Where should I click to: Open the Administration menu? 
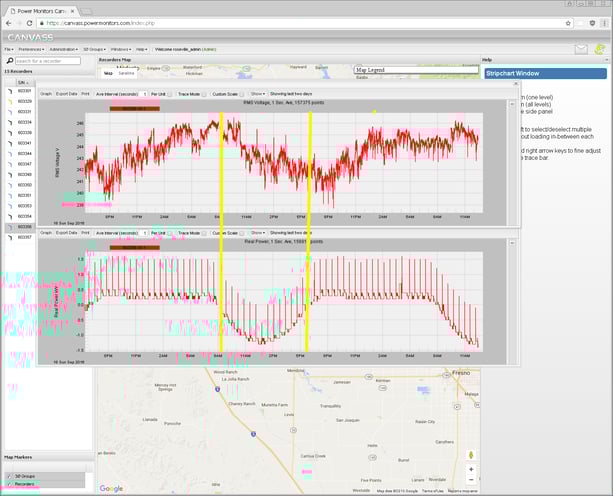[x=64, y=50]
